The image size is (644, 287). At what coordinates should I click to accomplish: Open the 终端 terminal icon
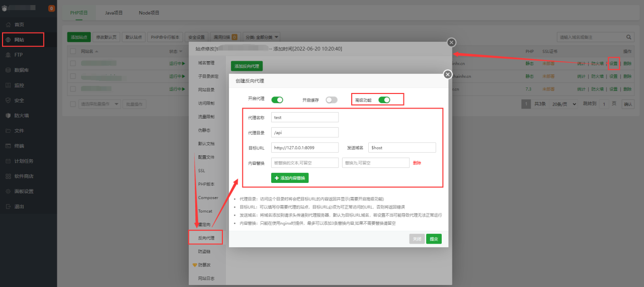pos(8,146)
